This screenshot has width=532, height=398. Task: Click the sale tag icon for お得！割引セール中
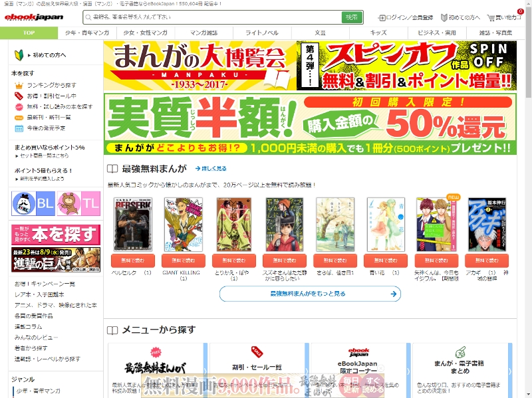[19, 96]
